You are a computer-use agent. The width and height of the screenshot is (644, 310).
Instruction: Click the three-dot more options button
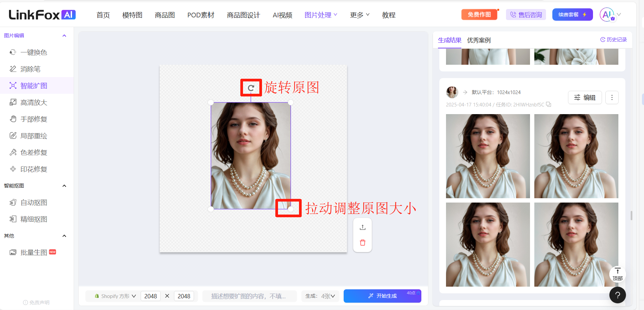coord(612,97)
